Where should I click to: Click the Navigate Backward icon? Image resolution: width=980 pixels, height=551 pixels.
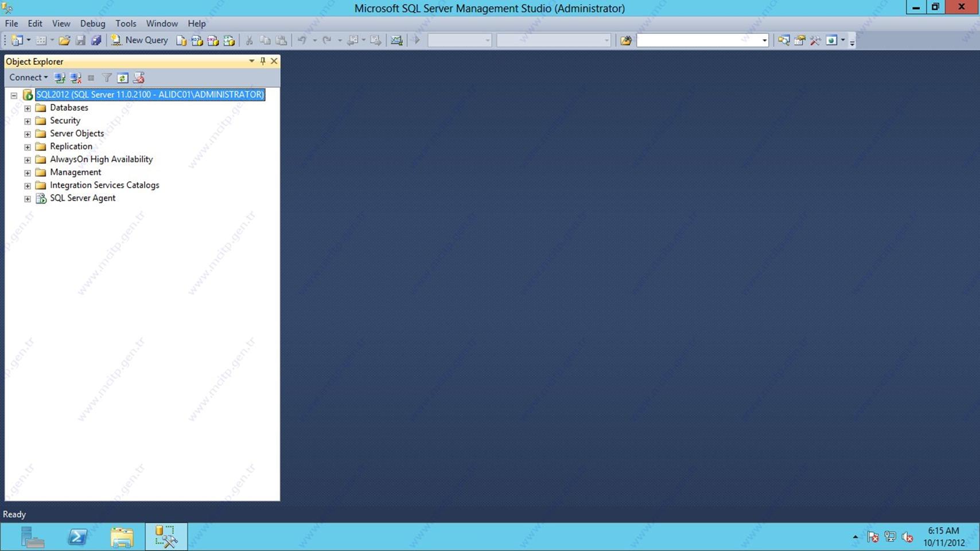point(353,40)
